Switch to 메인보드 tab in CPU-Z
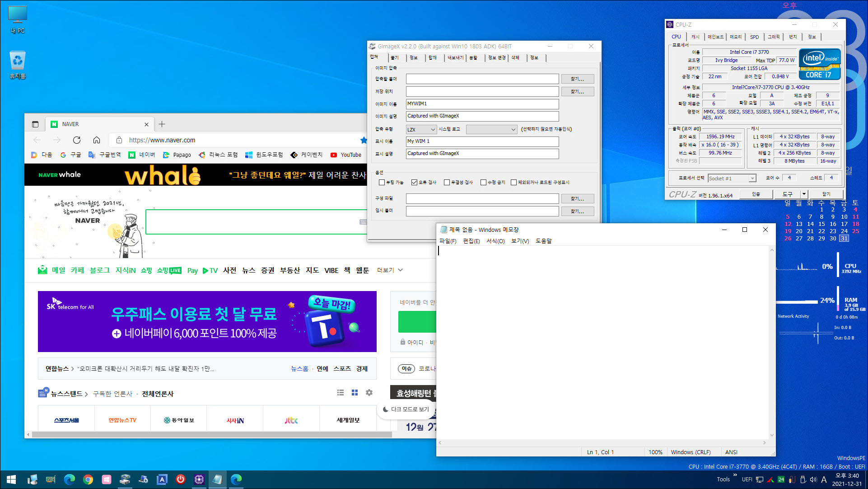 click(x=715, y=37)
